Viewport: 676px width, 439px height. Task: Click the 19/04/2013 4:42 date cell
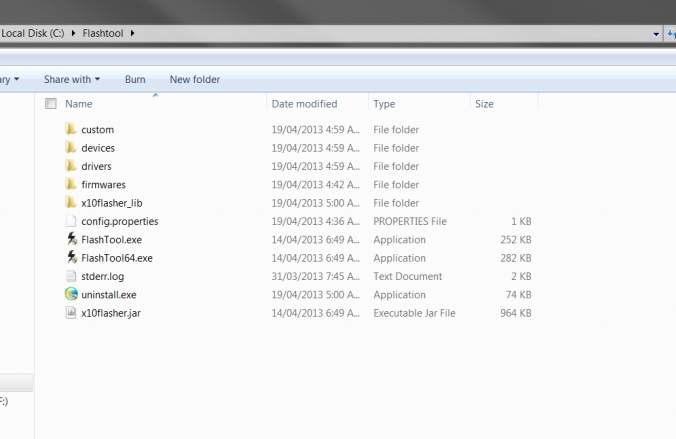click(316, 185)
